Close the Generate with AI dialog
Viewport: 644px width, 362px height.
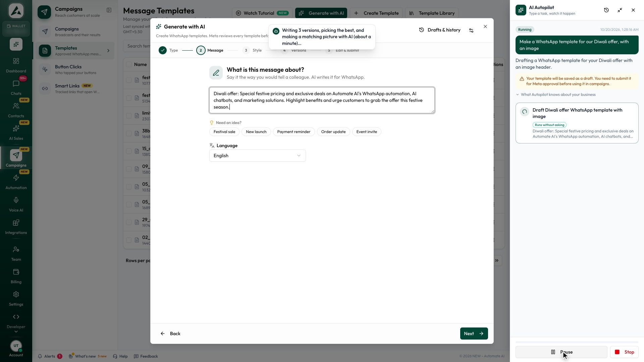485,26
